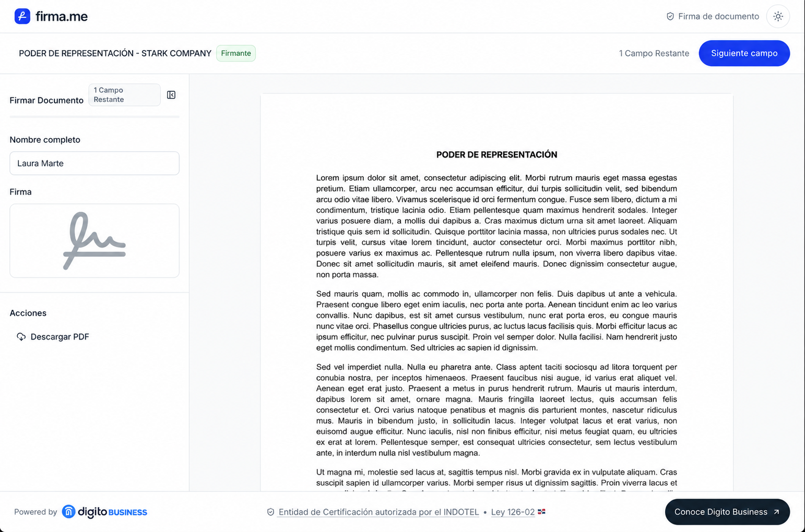Viewport: 805px width, 532px height.
Task: Click the Firma de documento label
Action: point(718,16)
